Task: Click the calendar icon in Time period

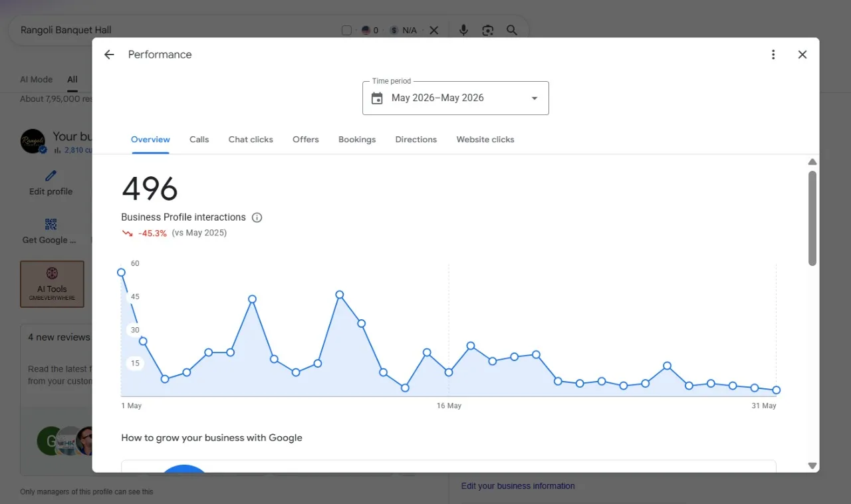Action: tap(377, 98)
